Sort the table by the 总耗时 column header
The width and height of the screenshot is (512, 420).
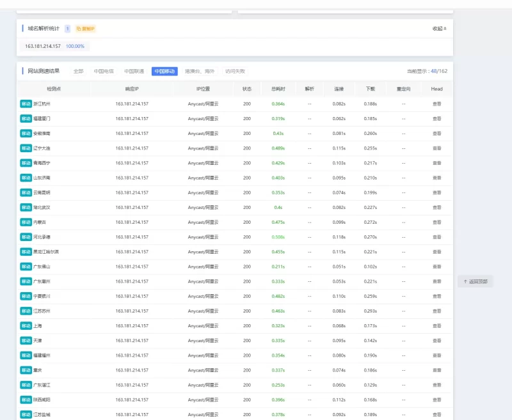(278, 89)
